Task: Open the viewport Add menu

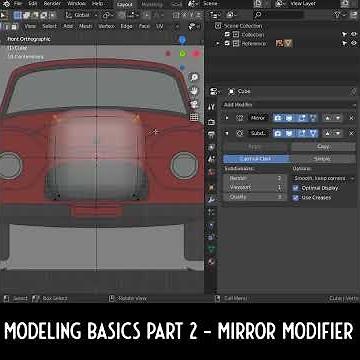Action: (68, 26)
